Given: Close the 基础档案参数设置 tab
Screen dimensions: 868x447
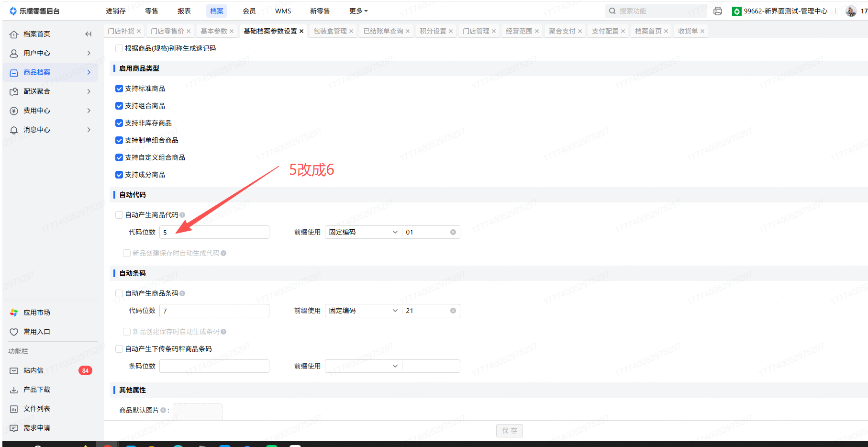Looking at the screenshot, I should coord(301,31).
